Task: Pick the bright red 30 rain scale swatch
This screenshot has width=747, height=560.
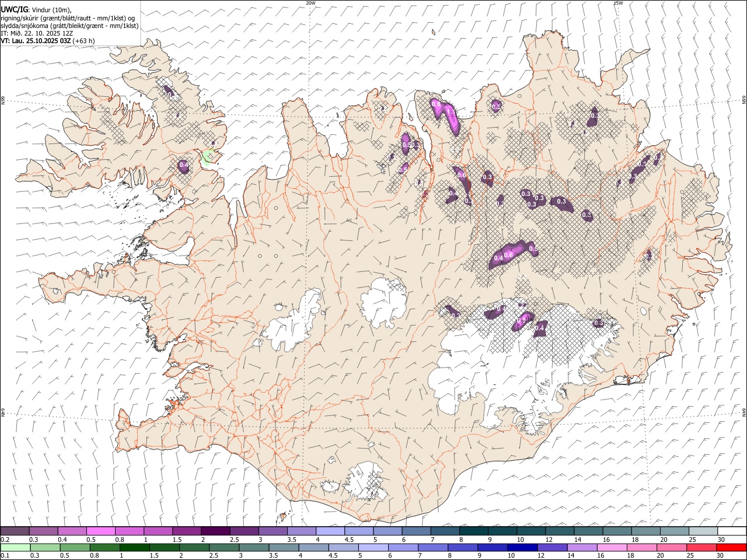Action: (731, 547)
